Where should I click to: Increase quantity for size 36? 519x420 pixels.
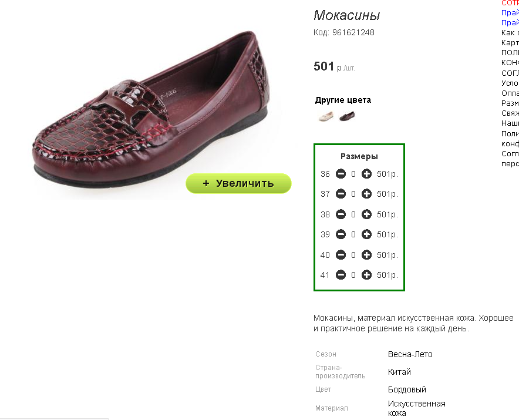pos(366,174)
